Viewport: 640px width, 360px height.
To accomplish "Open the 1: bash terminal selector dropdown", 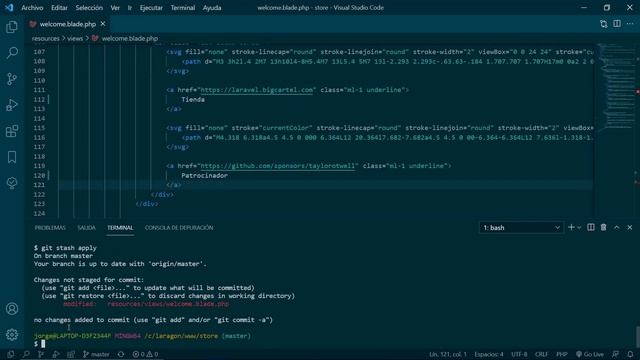I will pyautogui.click(x=521, y=228).
